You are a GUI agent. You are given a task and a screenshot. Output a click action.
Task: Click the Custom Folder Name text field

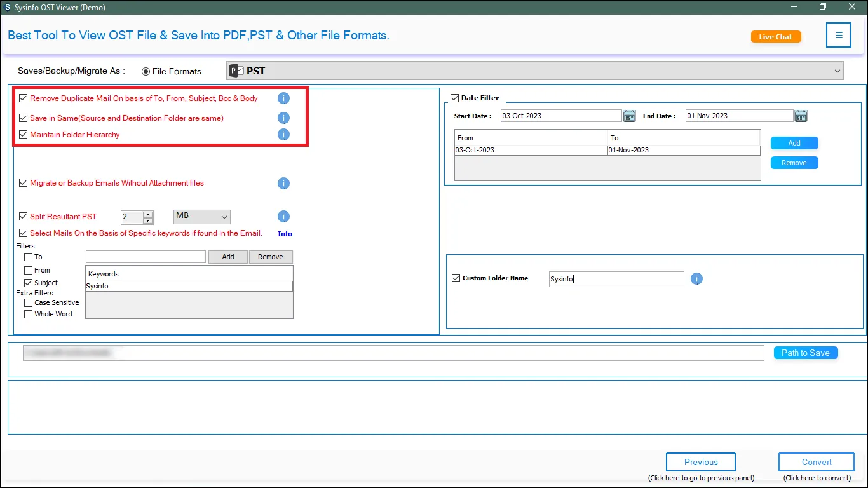616,279
